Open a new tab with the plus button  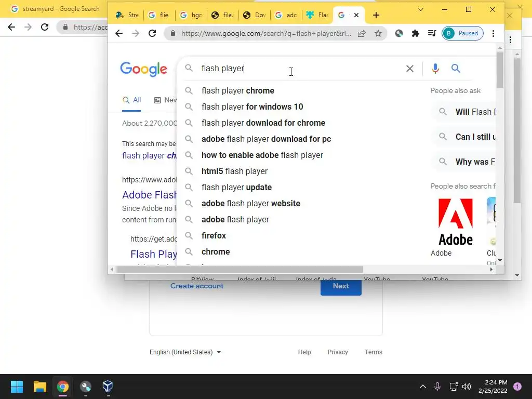coord(376,15)
